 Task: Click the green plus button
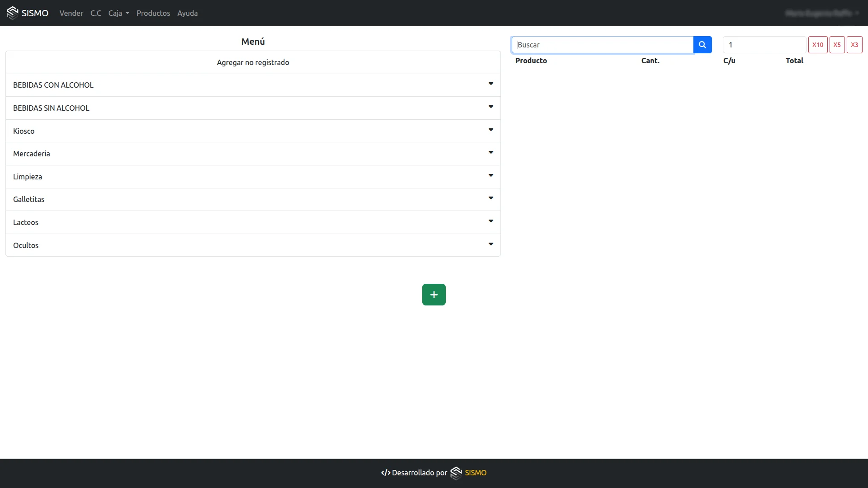click(434, 295)
